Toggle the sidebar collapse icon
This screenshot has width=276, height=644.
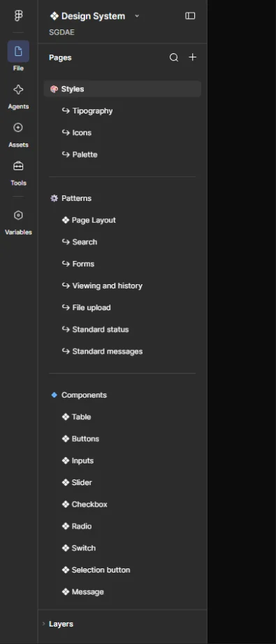point(190,15)
